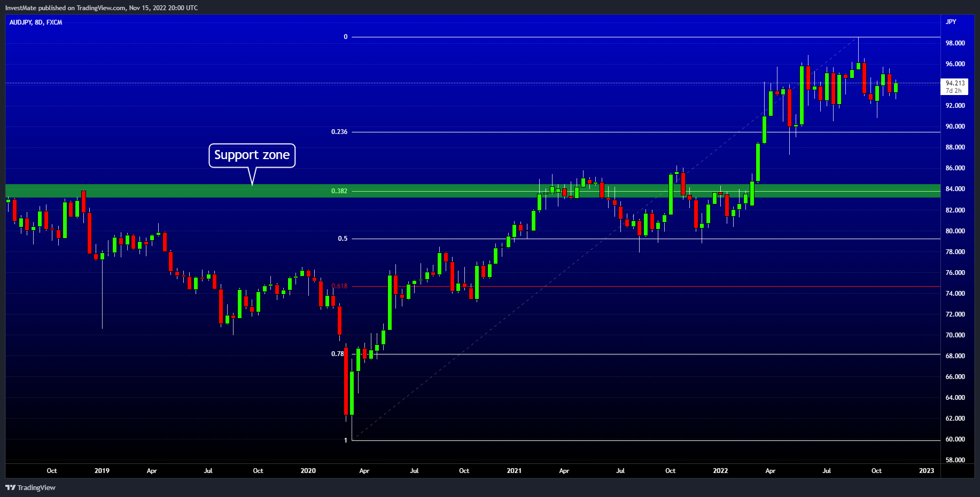Click the current price label 94.213

(x=955, y=83)
